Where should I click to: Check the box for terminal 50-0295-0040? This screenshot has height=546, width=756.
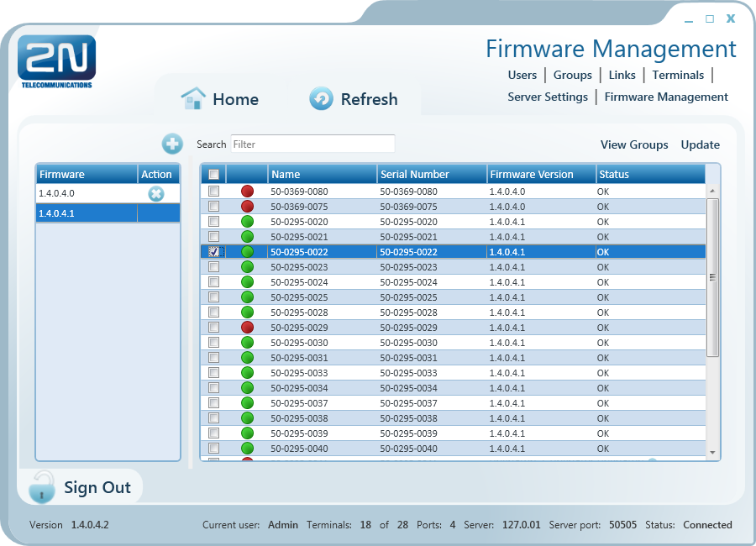213,448
